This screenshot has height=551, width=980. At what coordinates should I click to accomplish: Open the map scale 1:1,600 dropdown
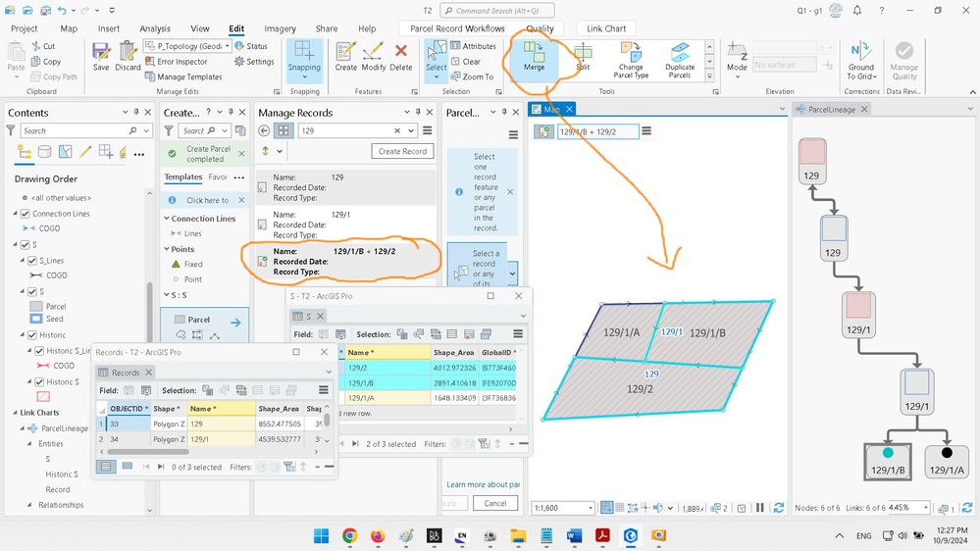pos(590,508)
